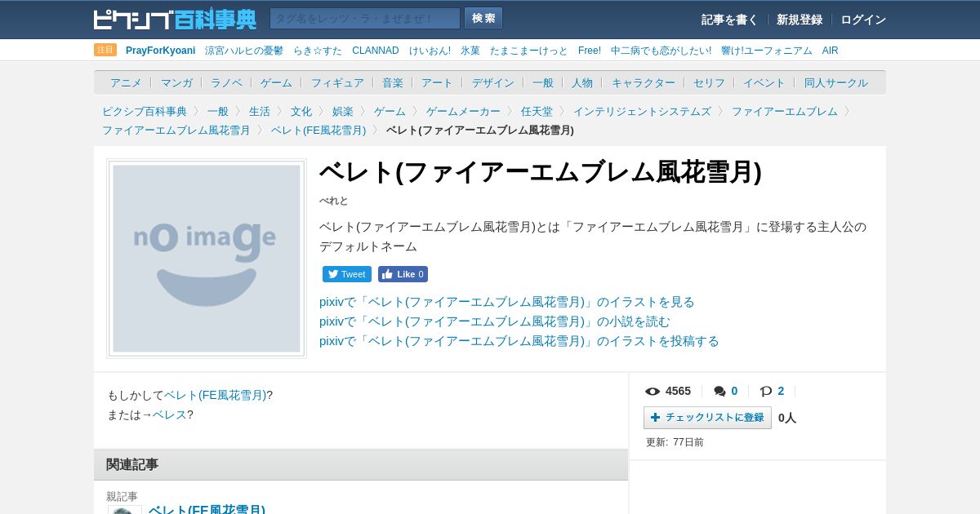Image resolution: width=980 pixels, height=514 pixels.
Task: Open the ゲームメーカー breadcrumb link
Action: pyautogui.click(x=463, y=111)
